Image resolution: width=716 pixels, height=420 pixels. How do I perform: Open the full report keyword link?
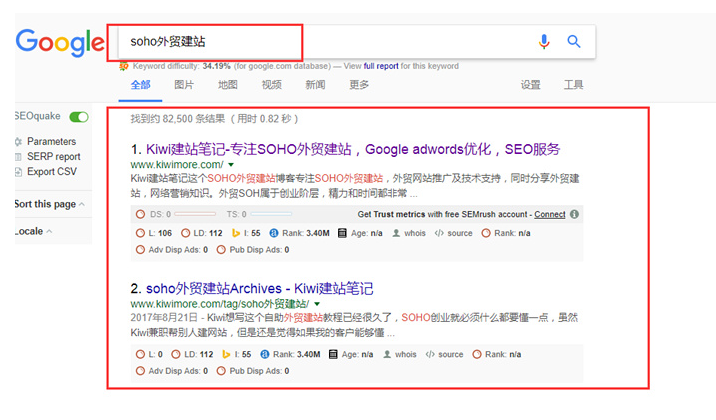pyautogui.click(x=381, y=66)
